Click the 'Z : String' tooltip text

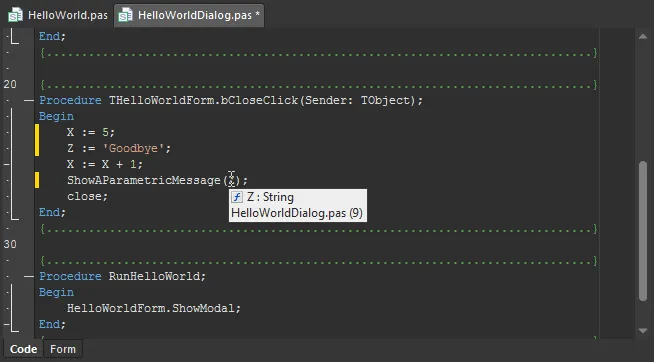(270, 197)
